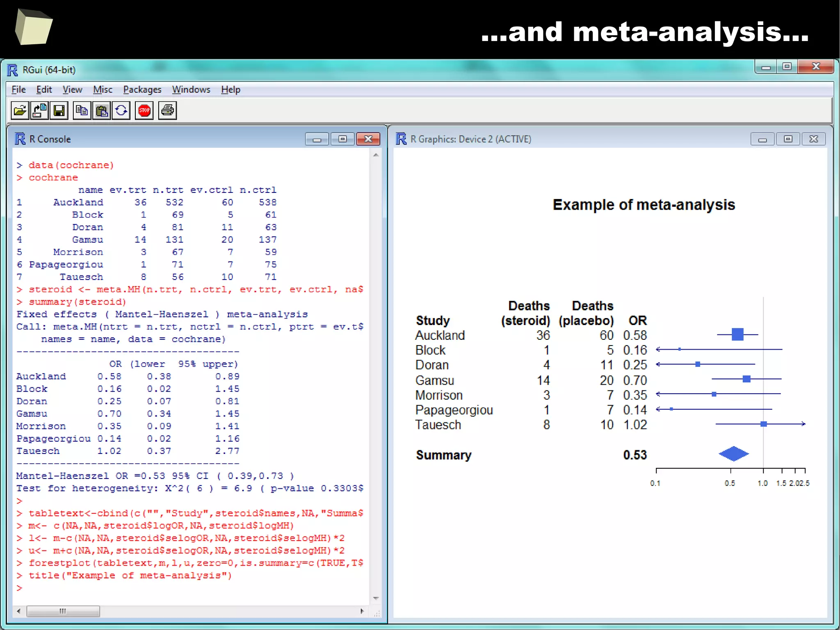Open the Packages menu

(x=142, y=89)
